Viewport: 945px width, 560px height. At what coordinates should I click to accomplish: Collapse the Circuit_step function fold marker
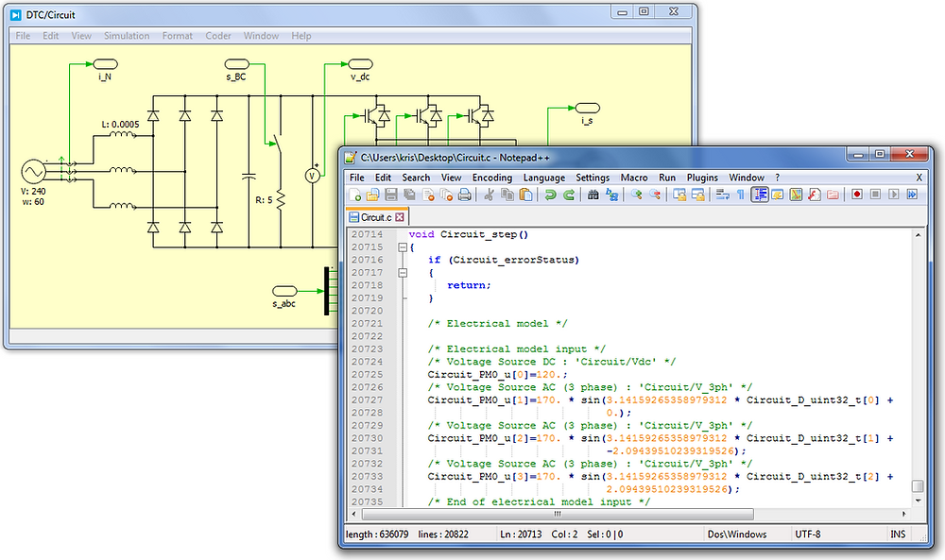pyautogui.click(x=403, y=247)
